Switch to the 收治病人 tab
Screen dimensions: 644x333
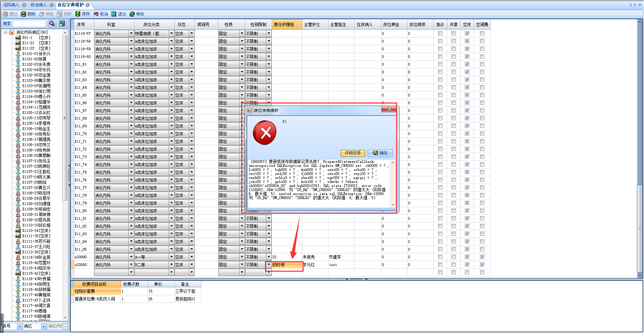(x=39, y=5)
